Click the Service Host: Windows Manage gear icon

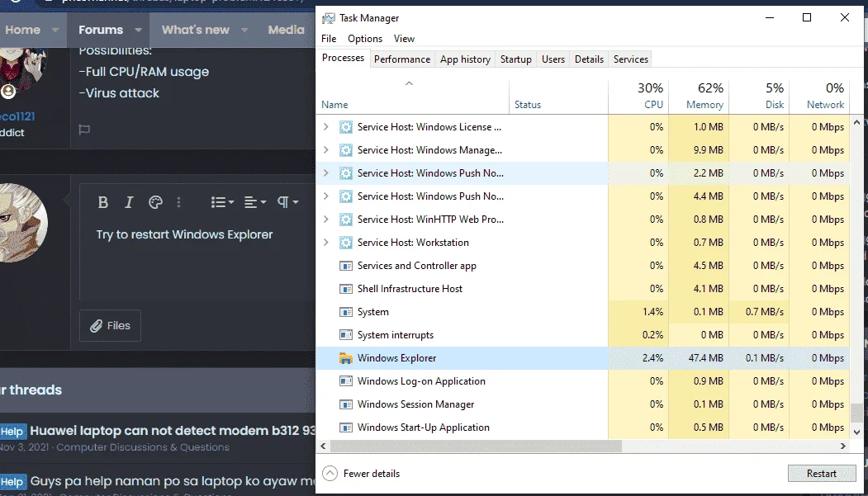(345, 150)
